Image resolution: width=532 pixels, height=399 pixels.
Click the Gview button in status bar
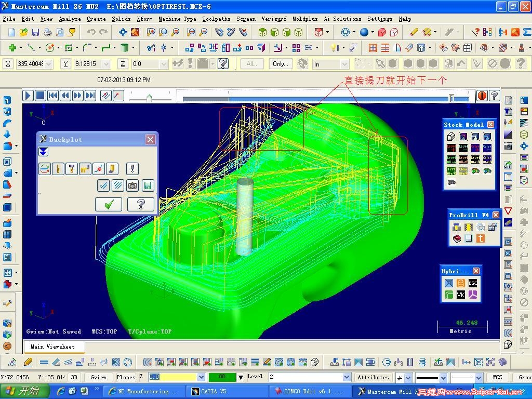(x=98, y=377)
